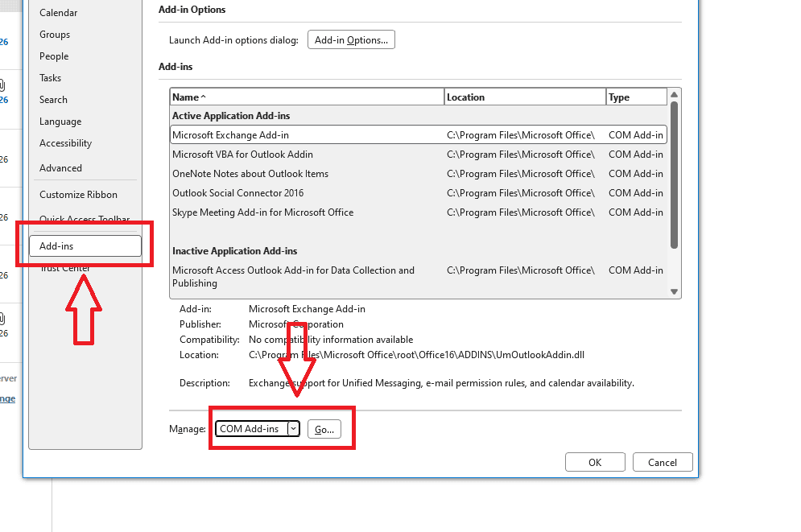Sort add-ins by the Location column header
Image resolution: width=801 pixels, height=532 pixels.
tap(525, 97)
